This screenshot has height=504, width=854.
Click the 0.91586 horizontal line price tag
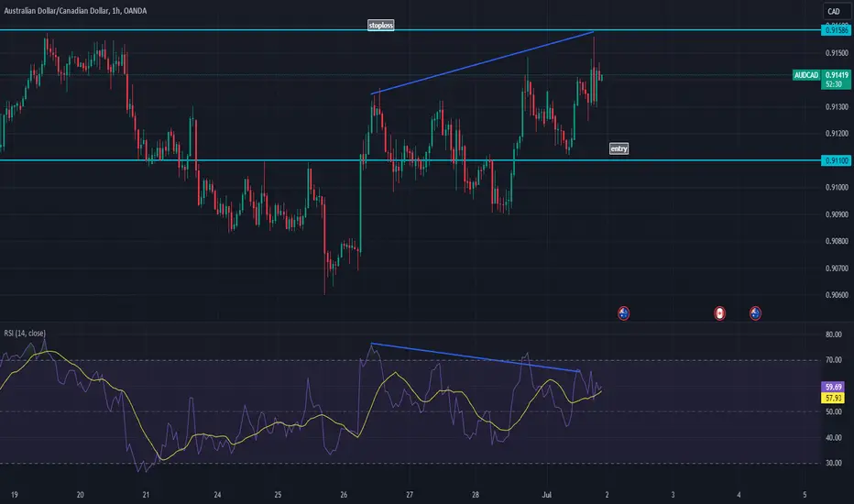(836, 30)
